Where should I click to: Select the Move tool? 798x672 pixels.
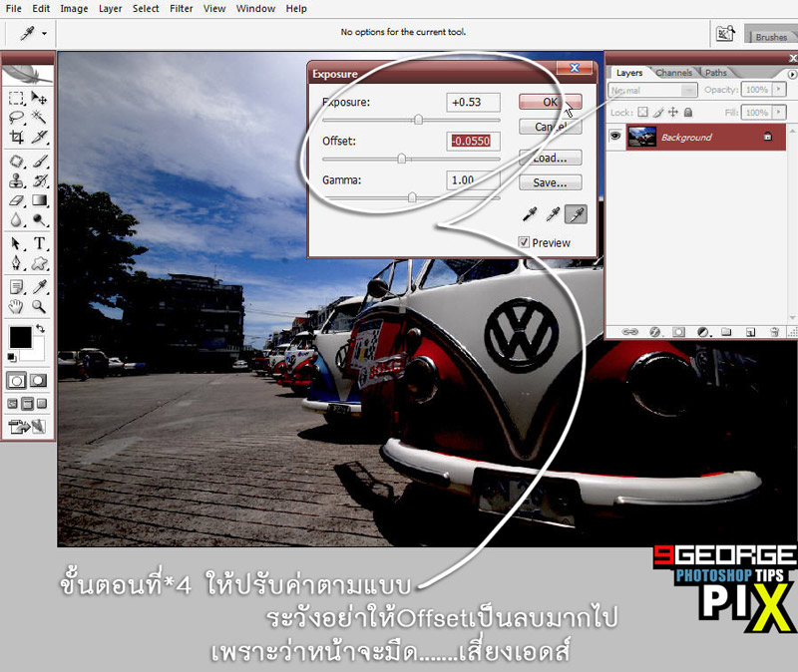click(39, 98)
